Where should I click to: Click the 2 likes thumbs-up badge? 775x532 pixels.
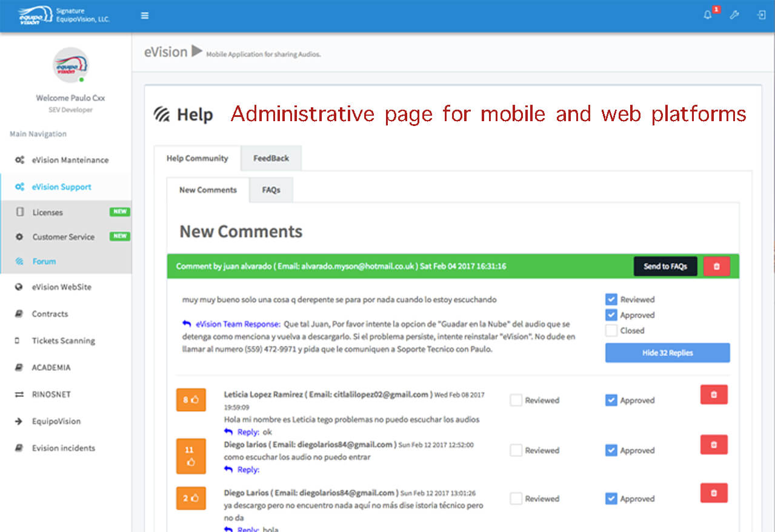(x=191, y=499)
